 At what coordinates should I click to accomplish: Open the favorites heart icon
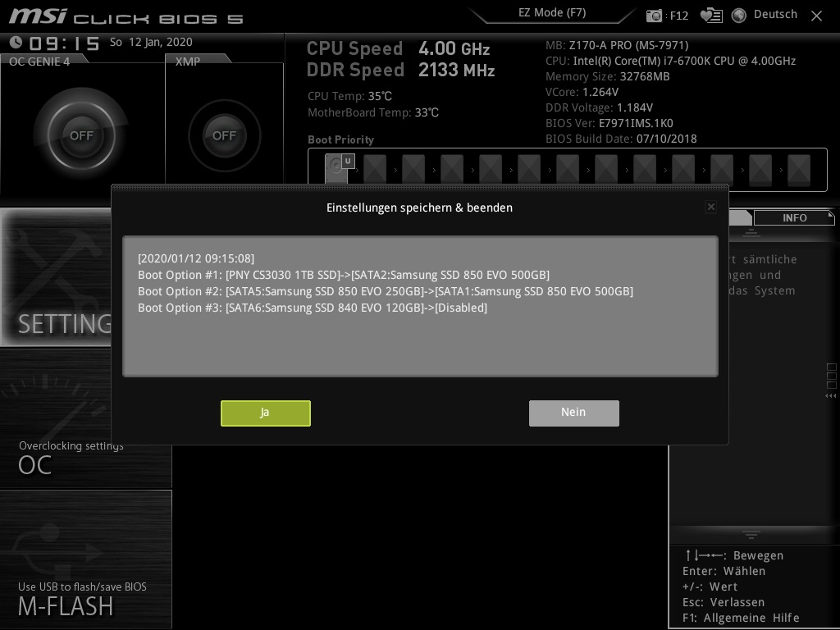click(711, 16)
